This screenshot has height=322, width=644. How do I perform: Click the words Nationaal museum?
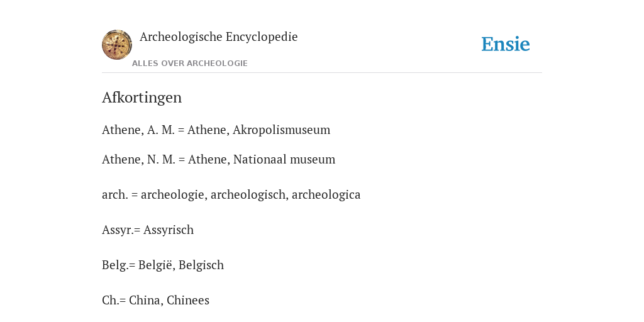pyautogui.click(x=284, y=159)
